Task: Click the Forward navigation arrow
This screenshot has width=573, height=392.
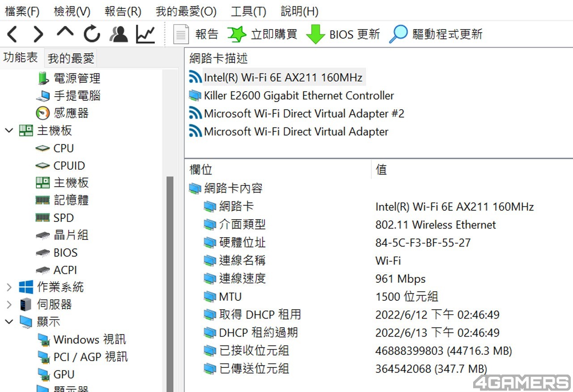Action: 38,34
